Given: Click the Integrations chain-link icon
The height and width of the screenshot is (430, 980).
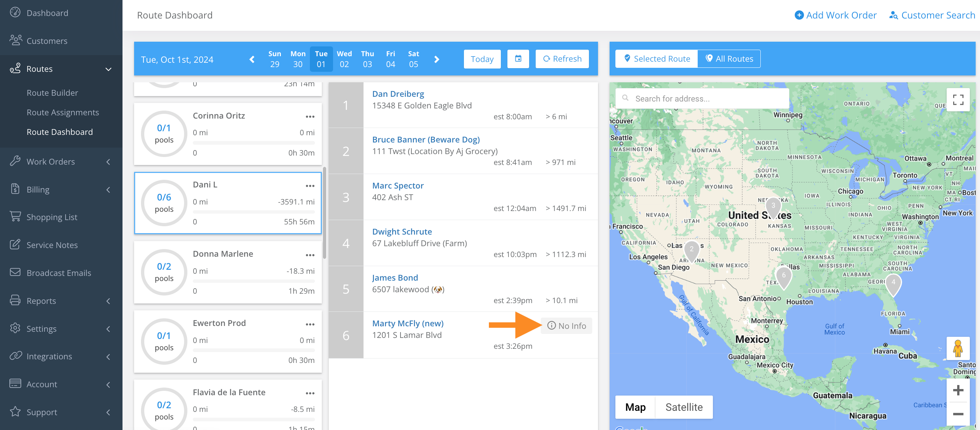Looking at the screenshot, I should [16, 356].
